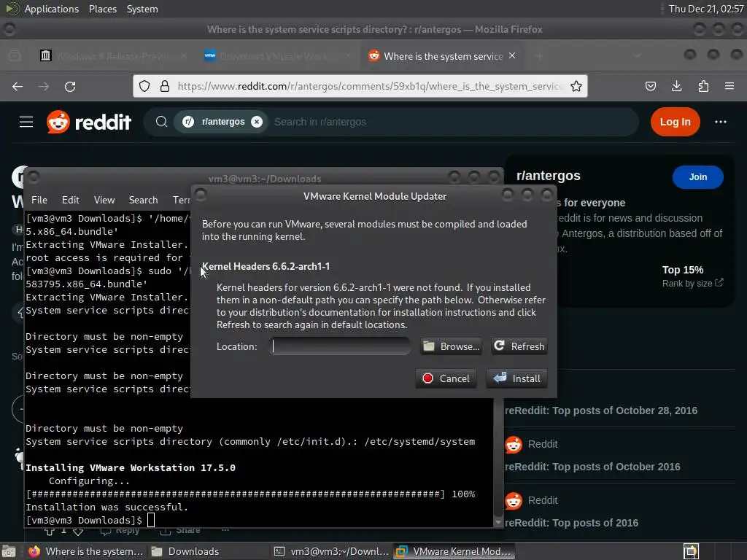Viewport: 747px width, 560px height.
Task: Open Firefox extensions puzzle icon
Action: 703,86
